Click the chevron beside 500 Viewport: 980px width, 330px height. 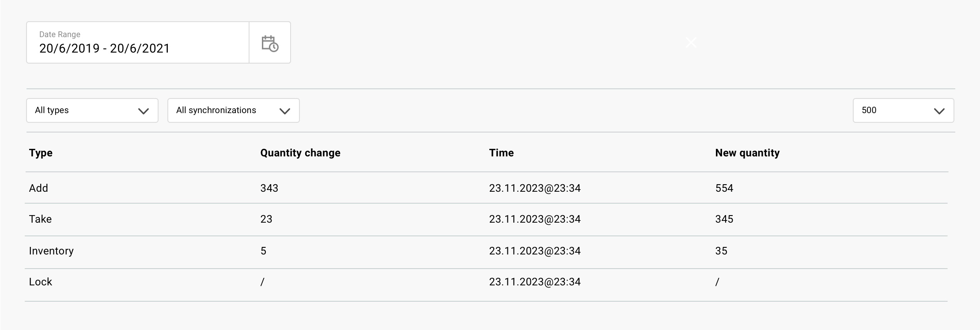coord(939,111)
